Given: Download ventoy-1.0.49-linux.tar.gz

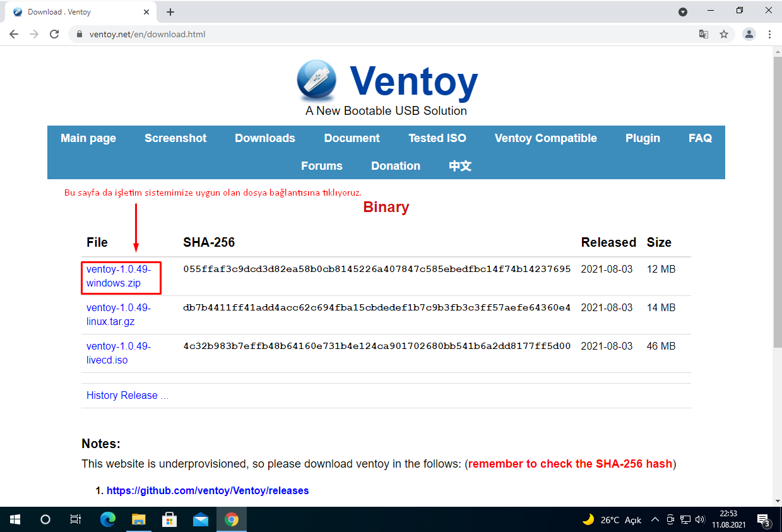Looking at the screenshot, I should [x=119, y=315].
